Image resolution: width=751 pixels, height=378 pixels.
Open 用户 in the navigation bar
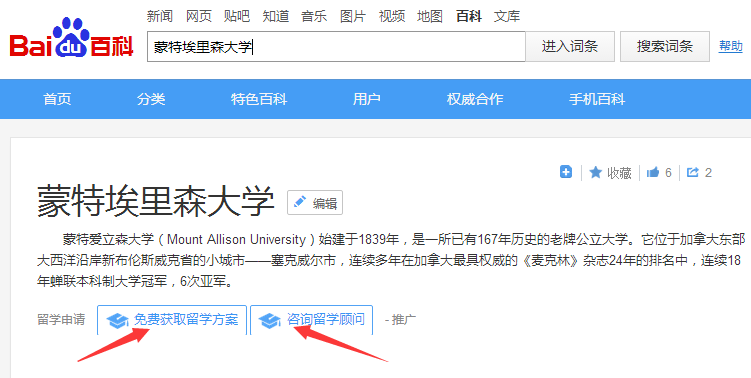point(367,99)
